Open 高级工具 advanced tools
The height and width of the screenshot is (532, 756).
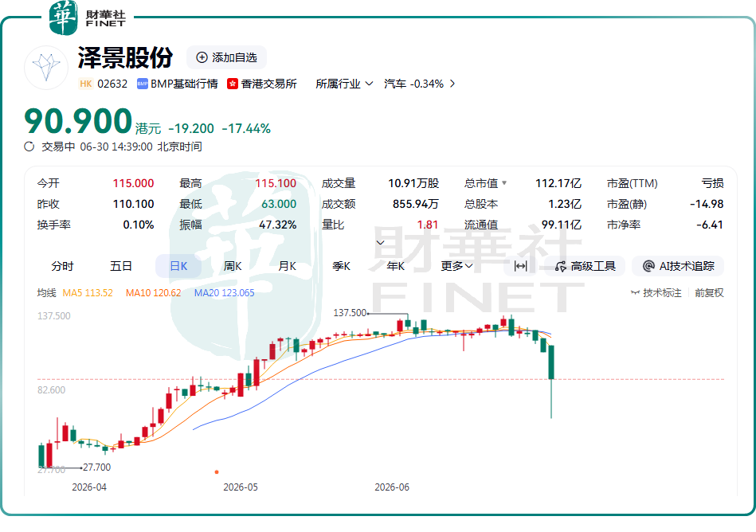click(x=586, y=266)
